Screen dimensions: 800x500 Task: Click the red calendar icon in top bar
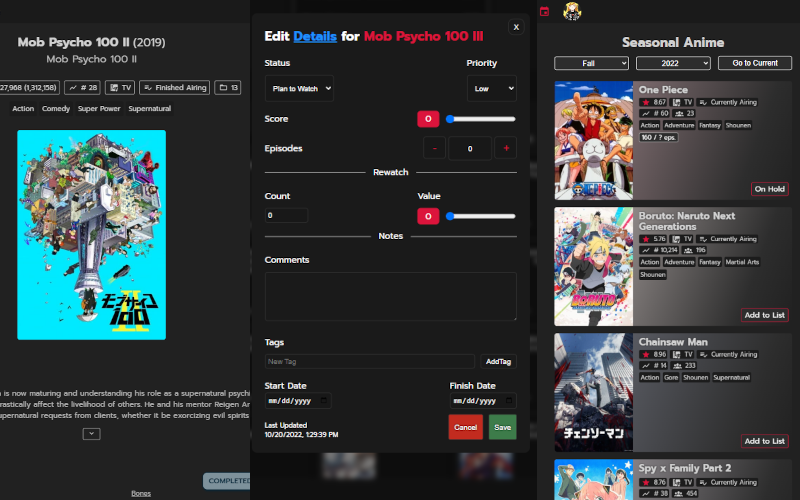[x=544, y=12]
